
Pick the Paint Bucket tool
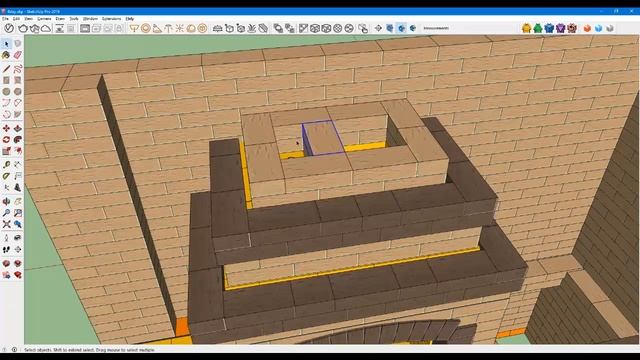[x=6, y=55]
